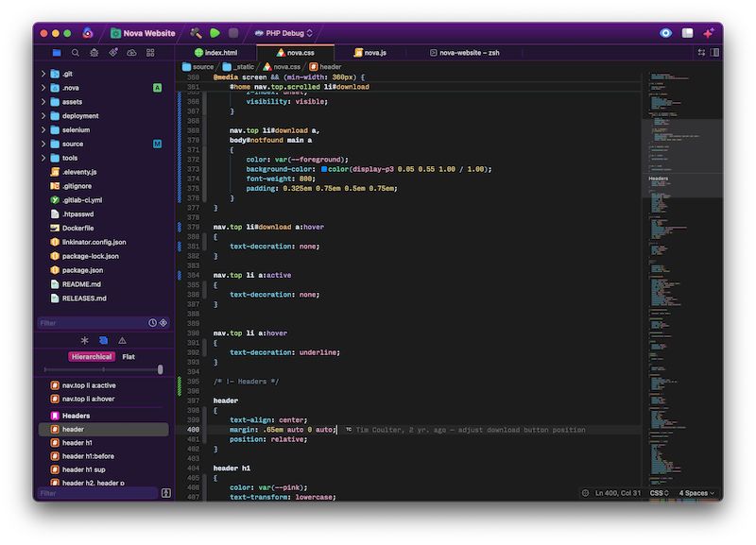Click the pink sparkle icon in the toolbar
The height and width of the screenshot is (545, 756).
(709, 32)
